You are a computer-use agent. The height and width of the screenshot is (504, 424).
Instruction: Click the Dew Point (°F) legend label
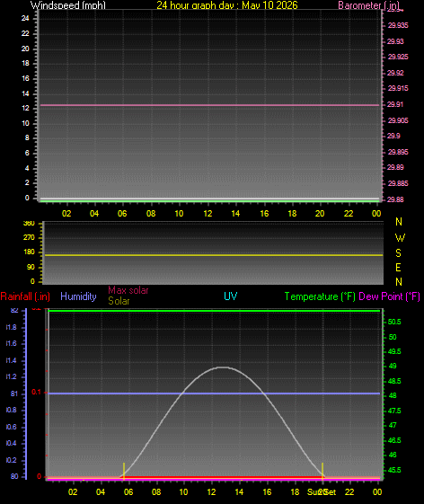[389, 296]
